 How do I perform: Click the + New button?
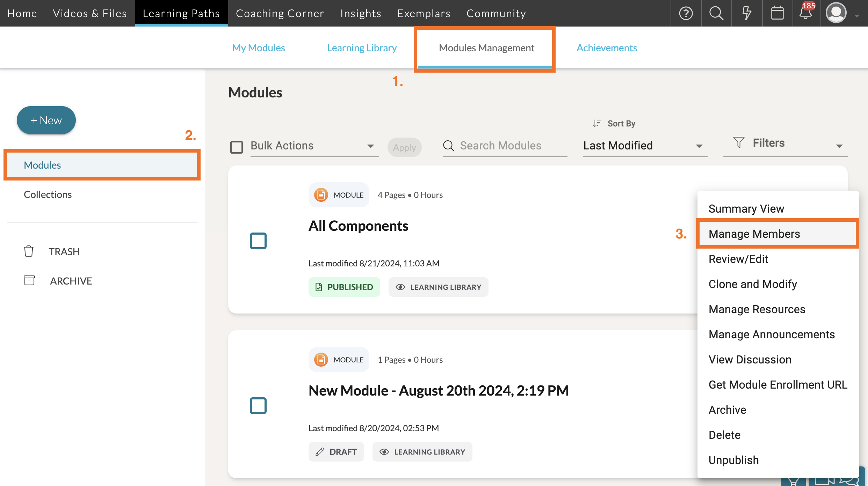pos(46,120)
